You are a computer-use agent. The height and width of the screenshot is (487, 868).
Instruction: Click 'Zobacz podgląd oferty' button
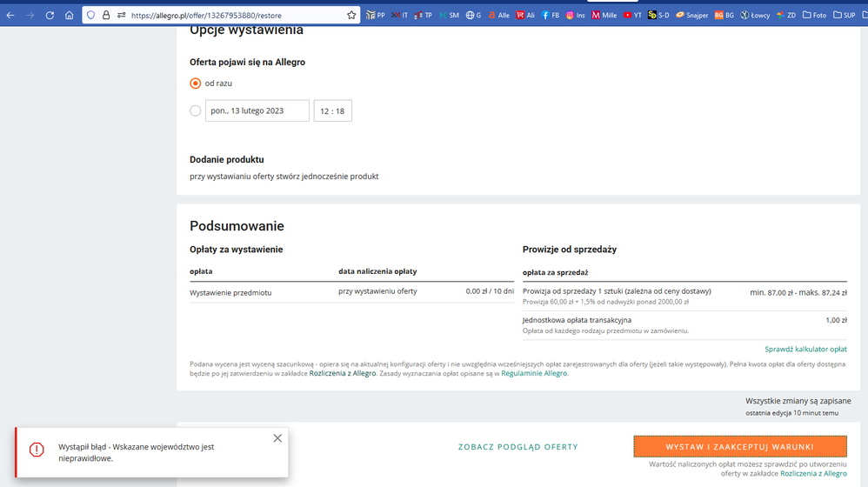[518, 447]
